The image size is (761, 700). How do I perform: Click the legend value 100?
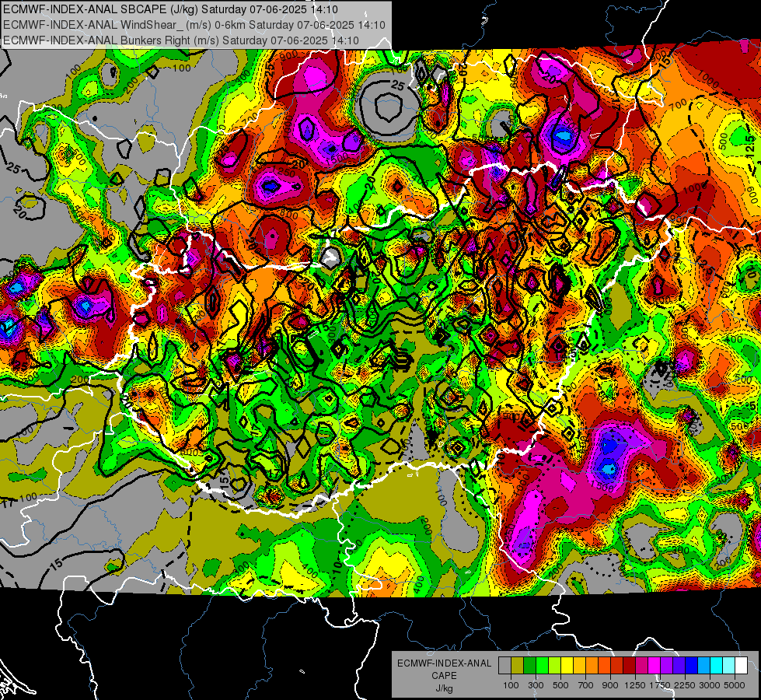click(511, 685)
